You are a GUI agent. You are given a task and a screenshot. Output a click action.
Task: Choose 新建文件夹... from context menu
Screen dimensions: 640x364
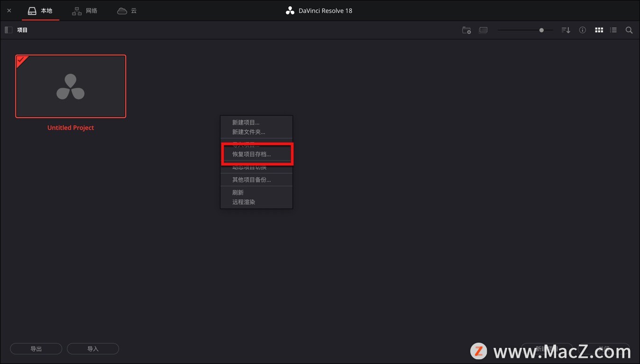[x=256, y=132]
